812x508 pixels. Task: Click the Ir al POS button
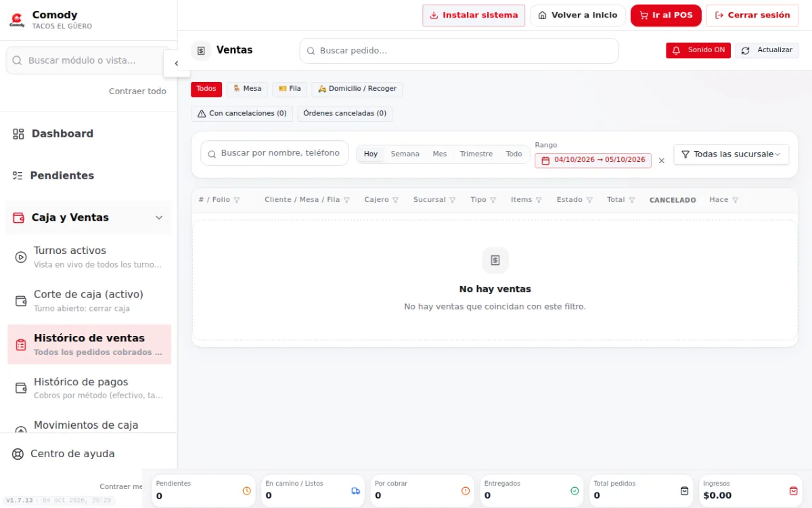tap(666, 16)
